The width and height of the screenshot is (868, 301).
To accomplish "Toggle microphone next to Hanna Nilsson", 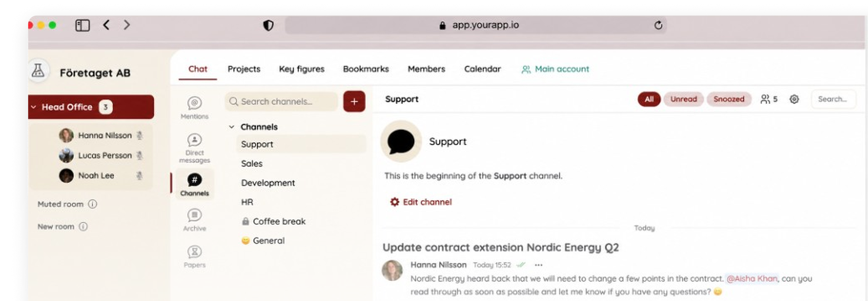I will point(140,135).
